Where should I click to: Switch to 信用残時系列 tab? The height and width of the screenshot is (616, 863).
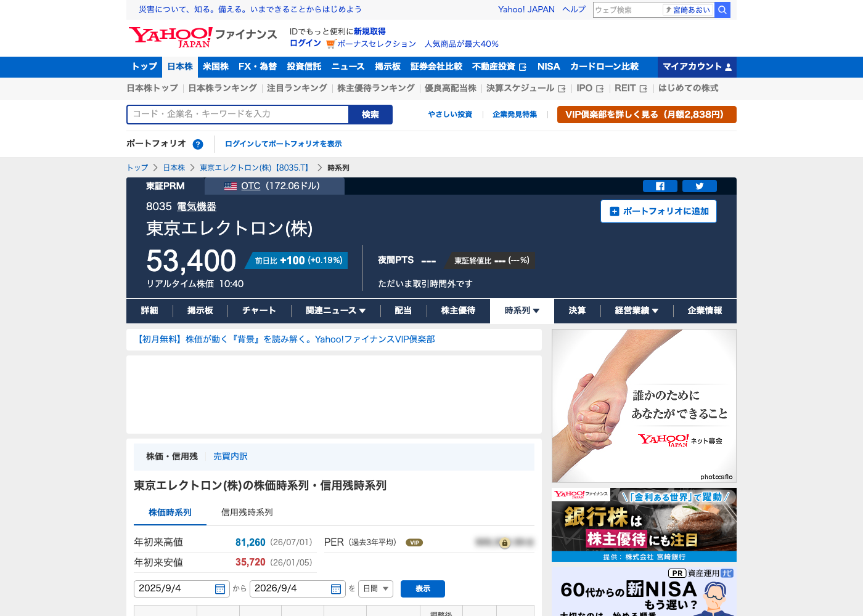(247, 513)
